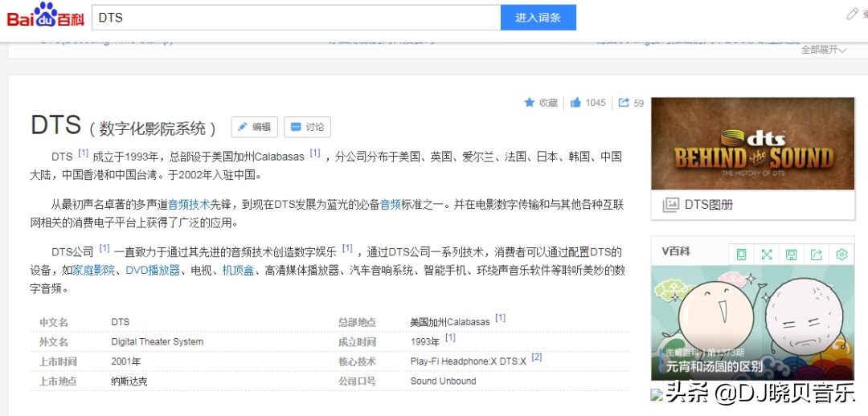Open the 元宵和汤圆的区别 video thumbnail

tap(753, 323)
